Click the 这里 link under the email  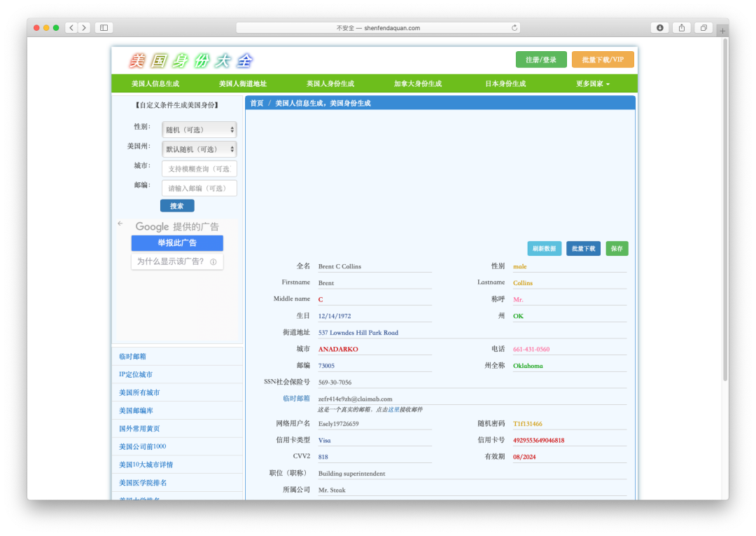coord(393,410)
